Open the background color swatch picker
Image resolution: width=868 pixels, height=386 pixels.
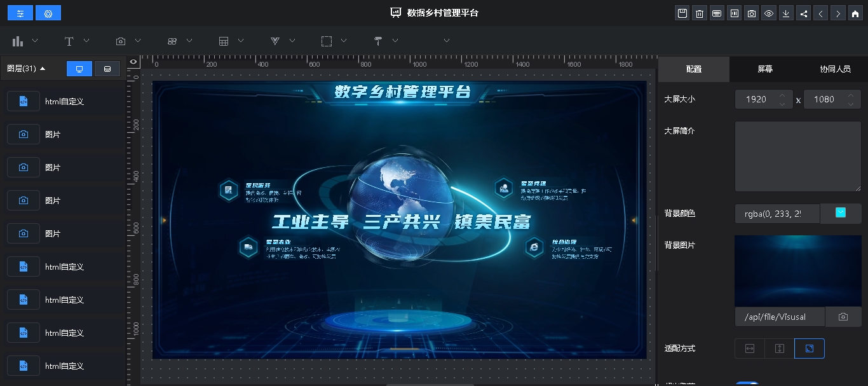(841, 213)
